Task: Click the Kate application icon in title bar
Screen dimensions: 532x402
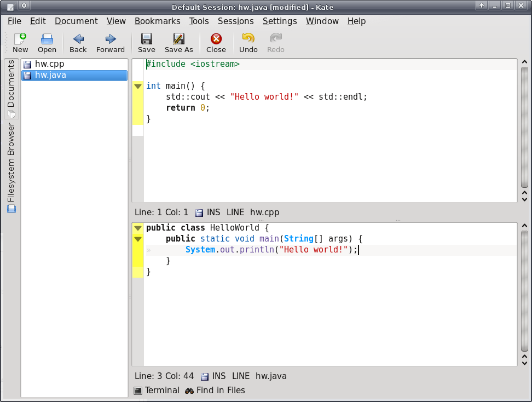Action: pyautogui.click(x=10, y=7)
